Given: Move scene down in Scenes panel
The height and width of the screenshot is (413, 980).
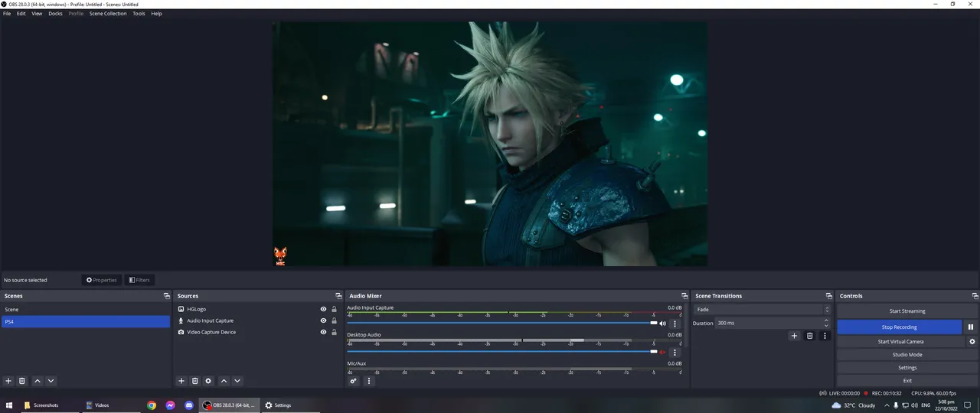Looking at the screenshot, I should (51, 381).
